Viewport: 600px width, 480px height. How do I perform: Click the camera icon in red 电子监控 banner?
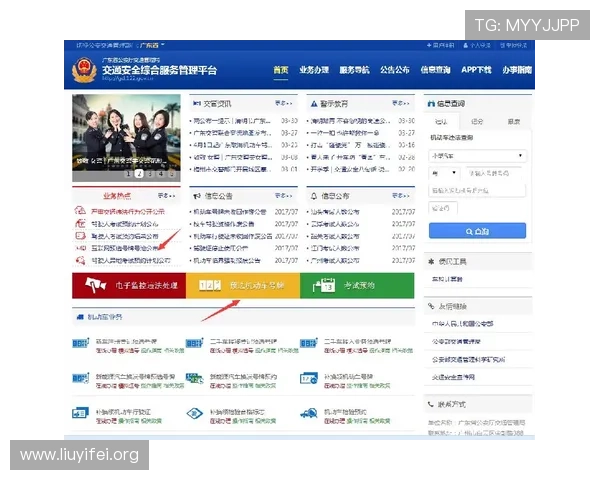(x=95, y=285)
